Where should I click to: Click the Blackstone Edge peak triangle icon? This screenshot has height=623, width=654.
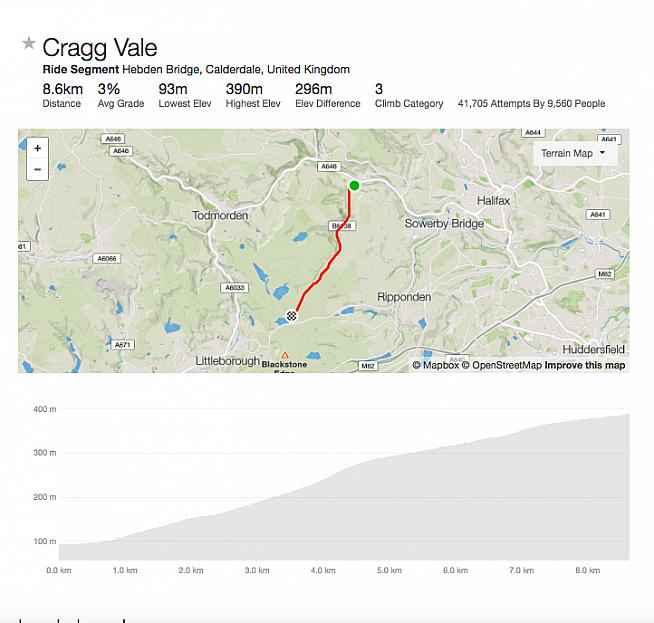(284, 355)
